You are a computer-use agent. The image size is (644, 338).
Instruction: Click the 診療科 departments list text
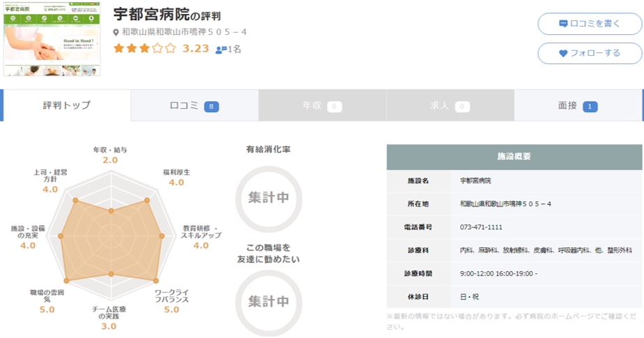pos(546,250)
